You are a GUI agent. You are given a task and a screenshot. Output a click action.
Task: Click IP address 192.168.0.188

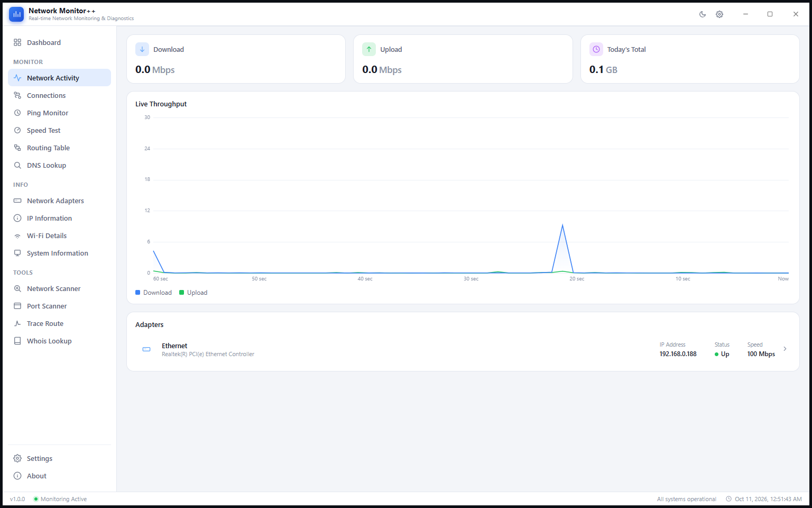click(x=678, y=354)
